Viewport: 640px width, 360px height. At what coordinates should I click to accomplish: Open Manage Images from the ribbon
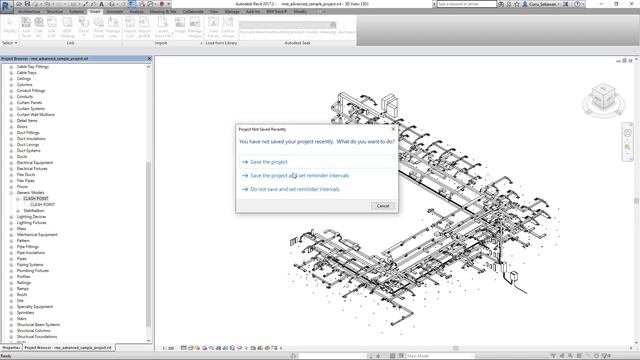pyautogui.click(x=195, y=27)
